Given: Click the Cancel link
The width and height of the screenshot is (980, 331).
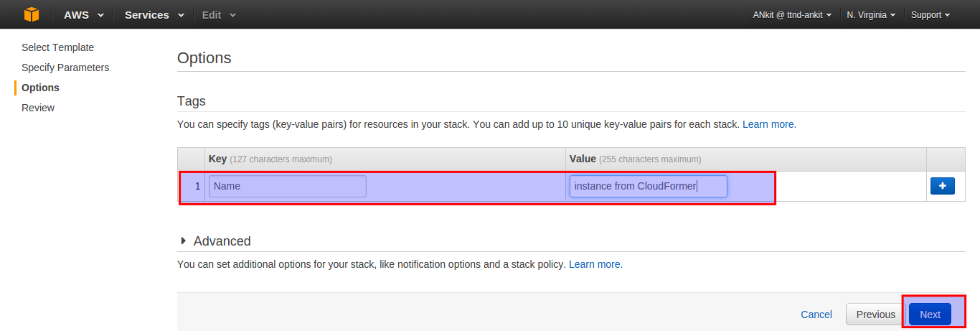Looking at the screenshot, I should (x=816, y=314).
